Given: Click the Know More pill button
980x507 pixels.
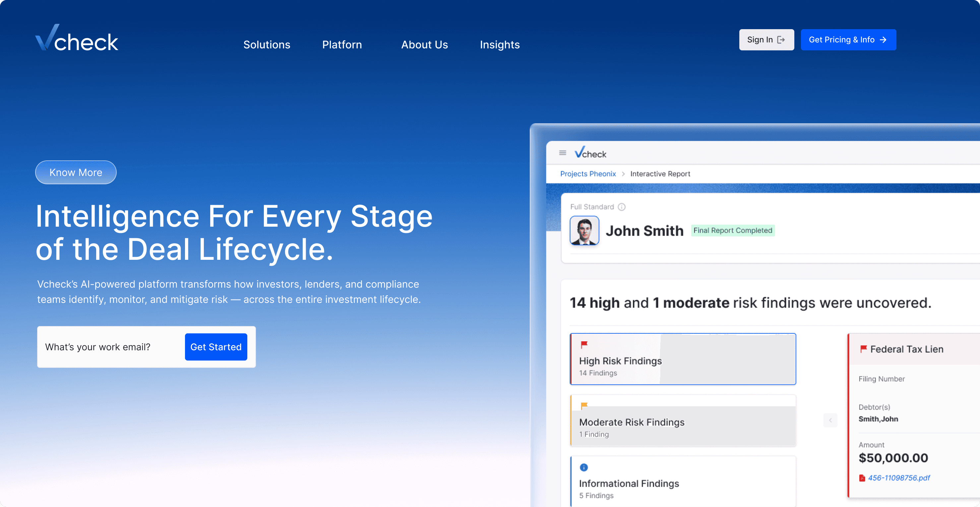Looking at the screenshot, I should point(76,173).
